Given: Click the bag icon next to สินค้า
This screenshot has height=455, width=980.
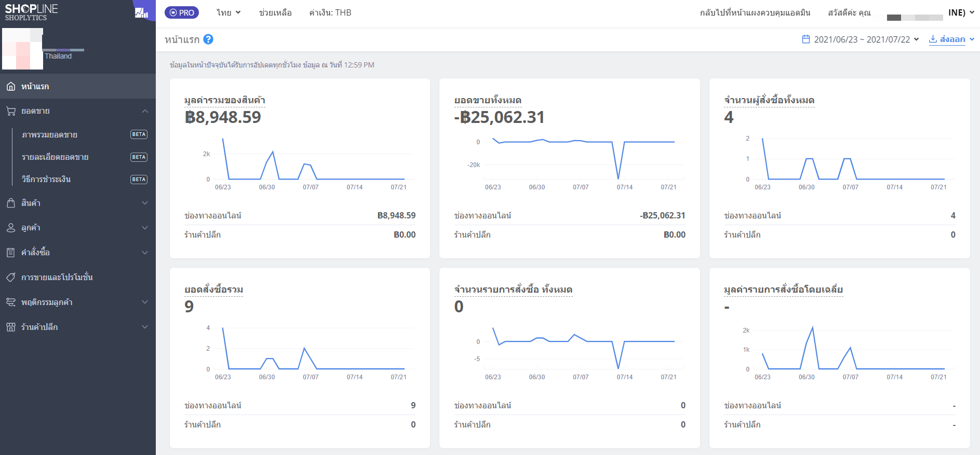Looking at the screenshot, I should coord(11,203).
